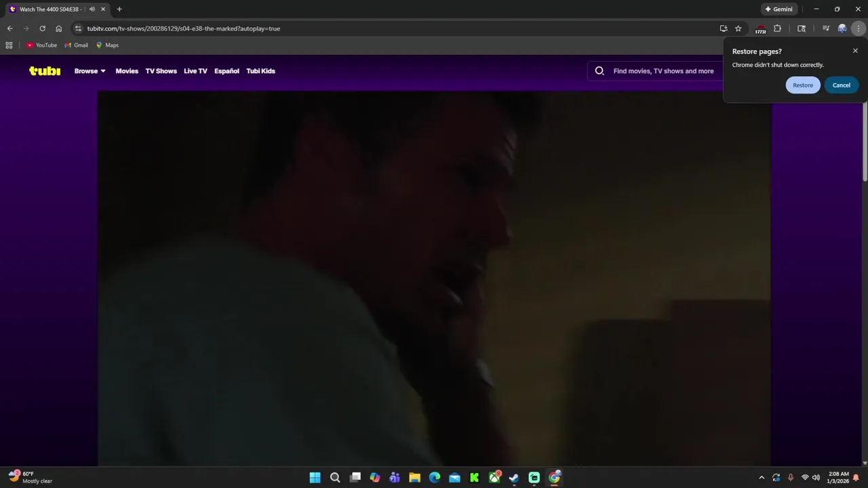Viewport: 868px width, 488px height.
Task: Reload the current page
Action: [42, 28]
